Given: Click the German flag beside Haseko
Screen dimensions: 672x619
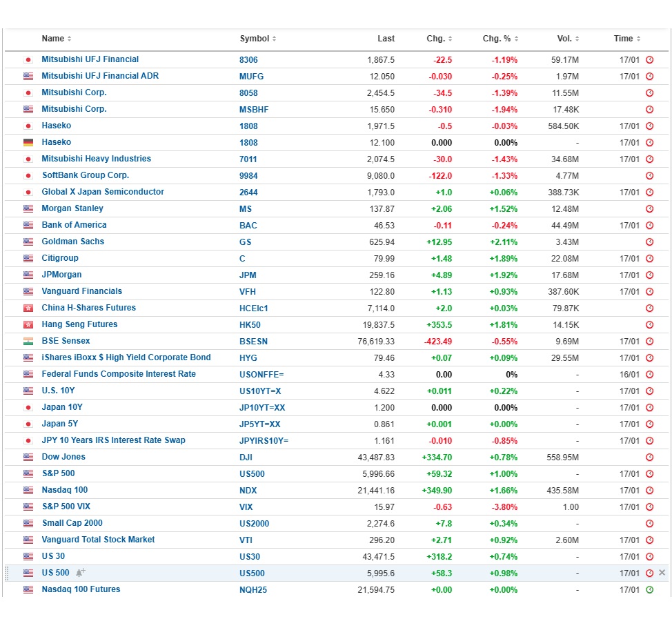Looking at the screenshot, I should [28, 142].
